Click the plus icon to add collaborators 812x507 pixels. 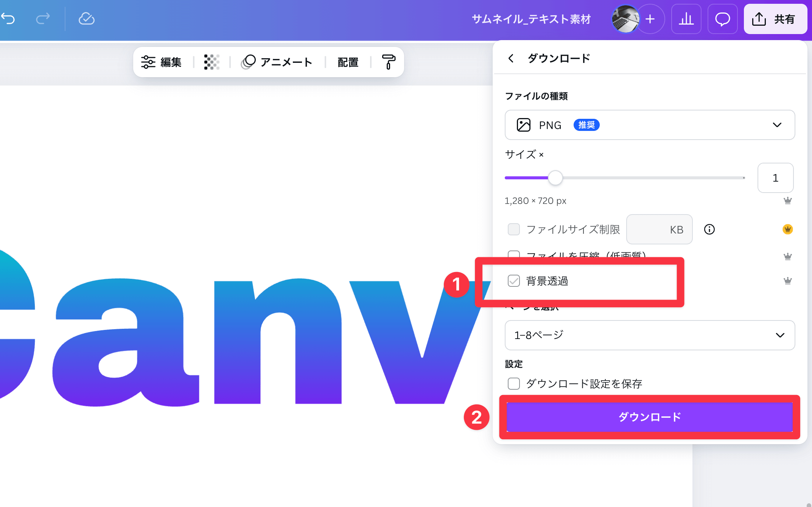pyautogui.click(x=650, y=19)
